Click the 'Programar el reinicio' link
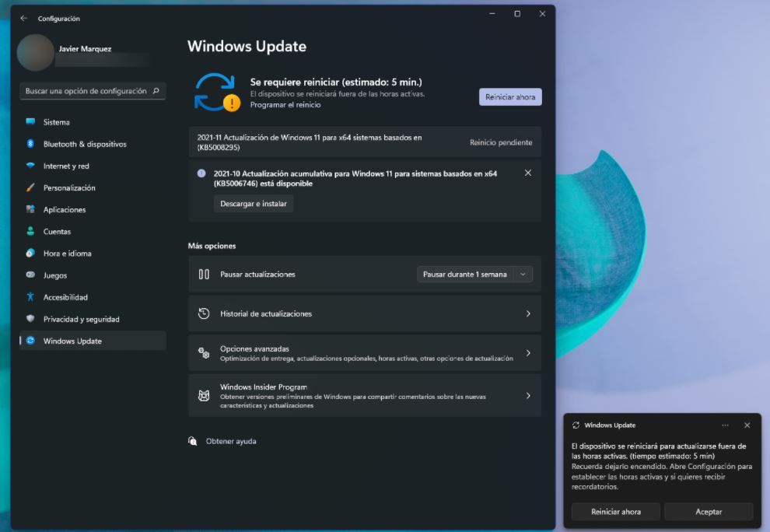This screenshot has height=532, width=770. [x=285, y=105]
